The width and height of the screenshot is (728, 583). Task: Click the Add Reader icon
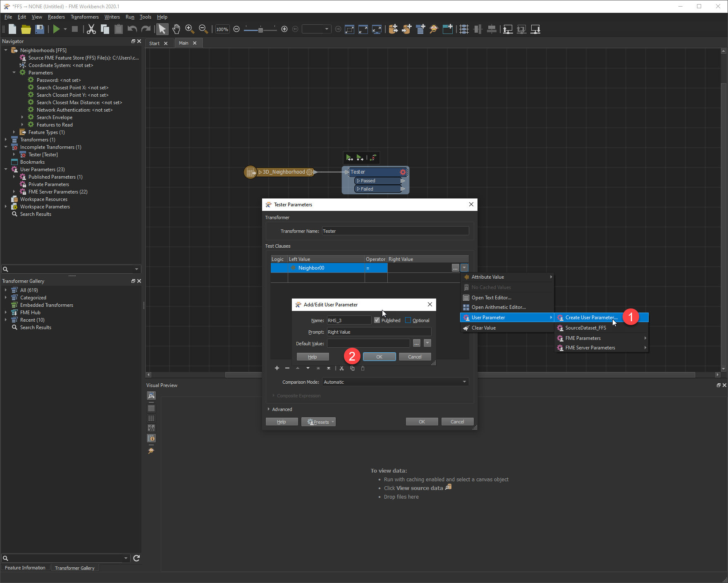[393, 29]
